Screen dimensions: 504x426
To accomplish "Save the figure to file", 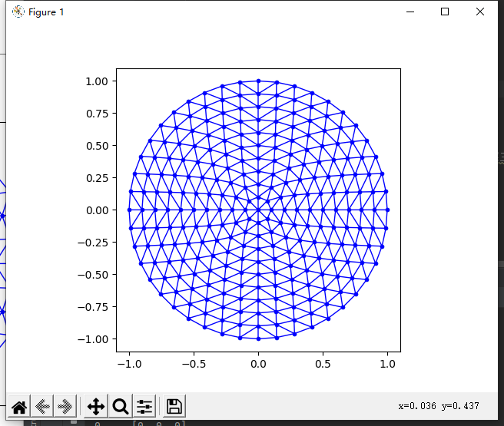I will coord(174,406).
